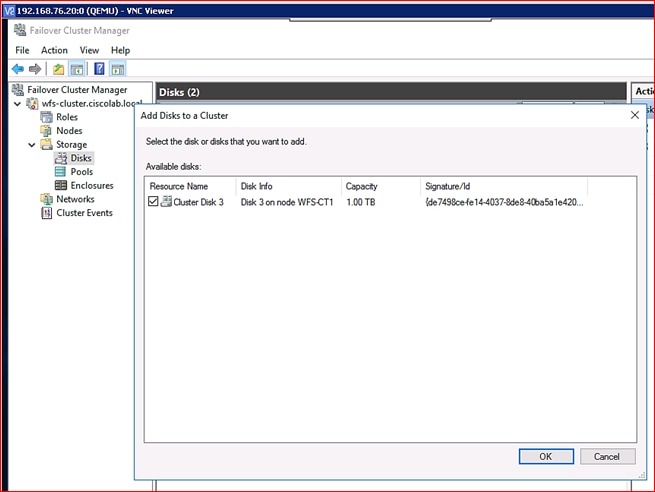
Task: Click the '1.00 TB' capacity cell
Action: pos(361,202)
